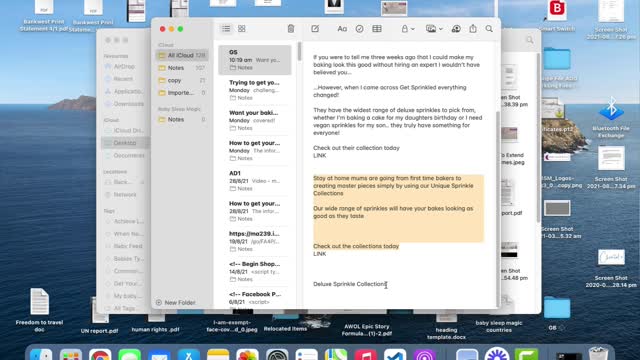
Task: Select the GS note
Action: [x=255, y=60]
